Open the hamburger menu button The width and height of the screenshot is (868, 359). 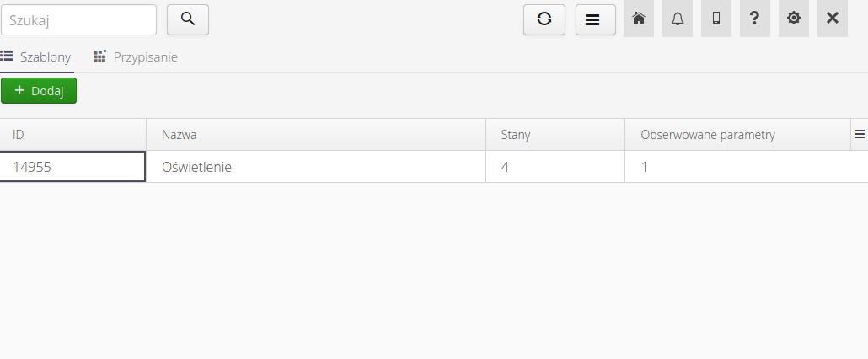[x=596, y=19]
